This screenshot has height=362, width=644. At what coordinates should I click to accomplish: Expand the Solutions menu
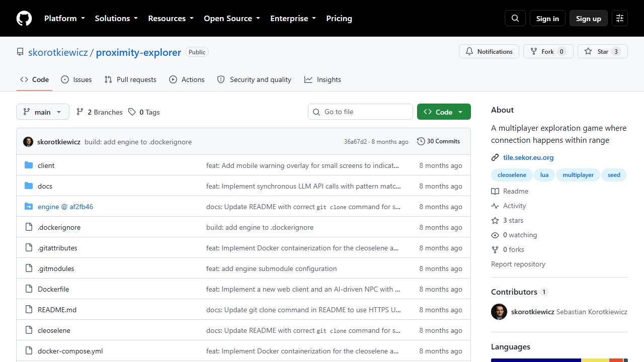coord(116,18)
